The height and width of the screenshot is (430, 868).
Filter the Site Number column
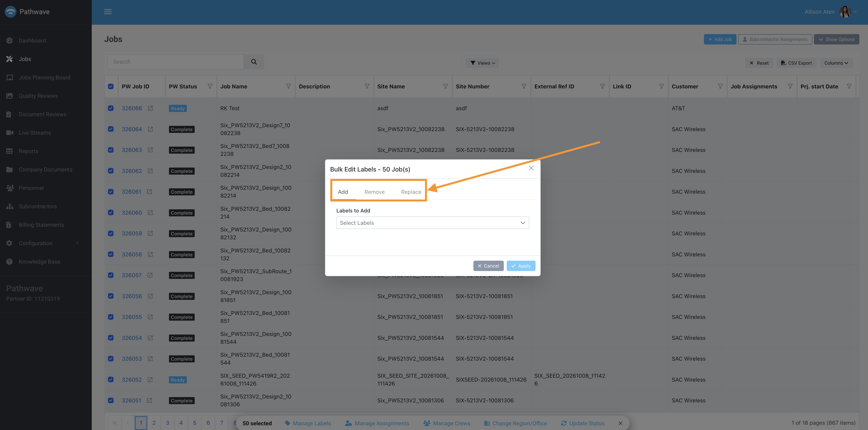pyautogui.click(x=524, y=86)
